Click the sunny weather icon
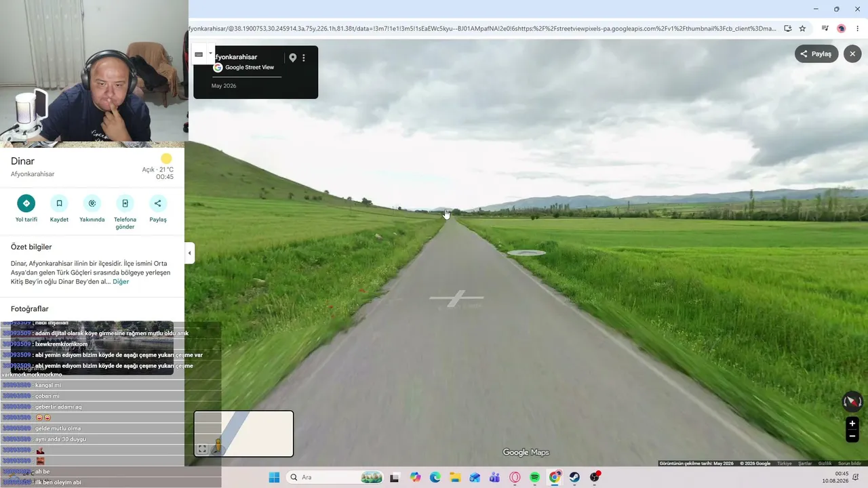 [x=166, y=159]
